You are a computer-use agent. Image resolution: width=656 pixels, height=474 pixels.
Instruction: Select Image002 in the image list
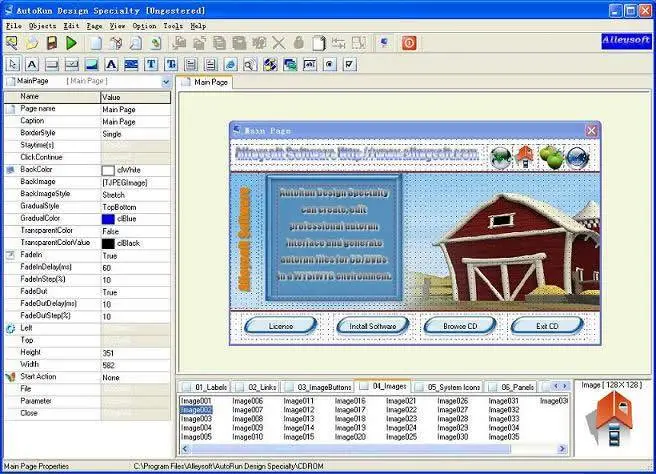click(x=196, y=410)
